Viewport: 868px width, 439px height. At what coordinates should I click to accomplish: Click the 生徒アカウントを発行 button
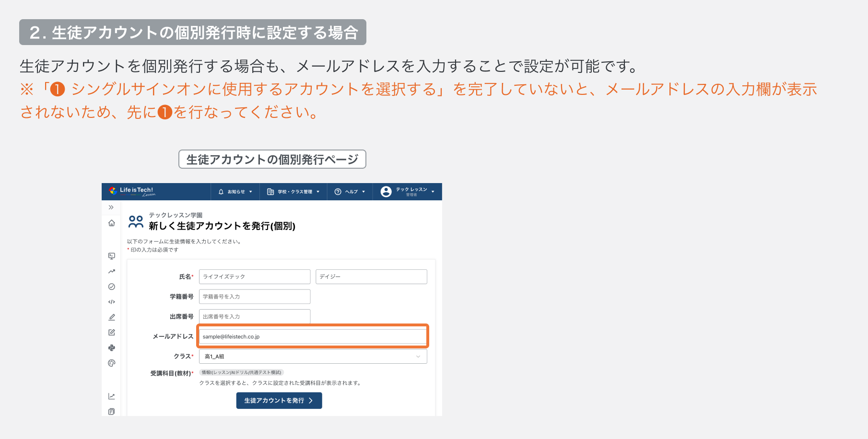tap(279, 401)
